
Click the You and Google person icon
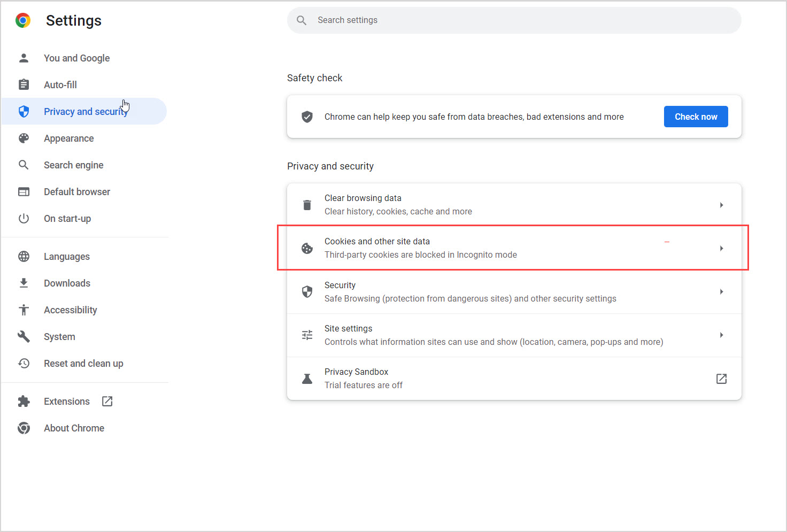[24, 58]
